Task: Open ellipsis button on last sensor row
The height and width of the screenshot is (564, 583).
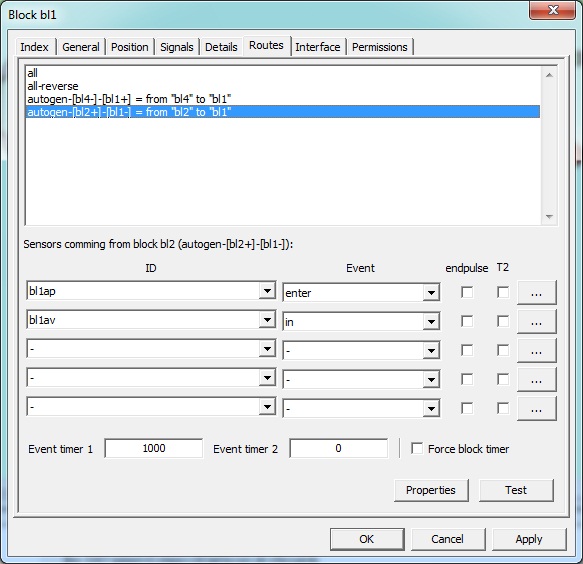Action: click(537, 409)
